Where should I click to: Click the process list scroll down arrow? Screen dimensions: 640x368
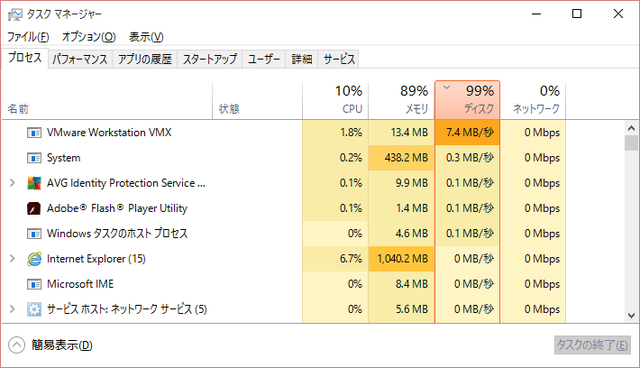(631, 315)
